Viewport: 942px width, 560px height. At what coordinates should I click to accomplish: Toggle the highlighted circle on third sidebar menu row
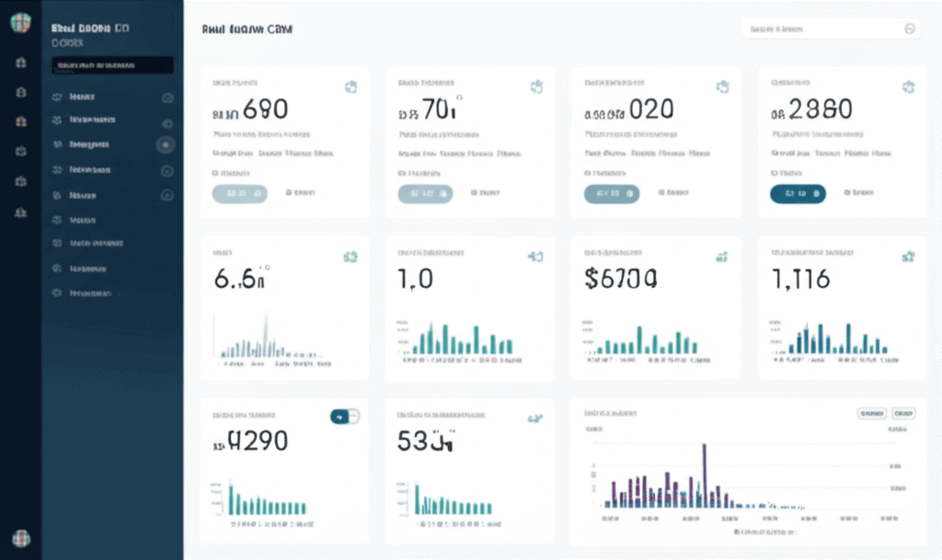pyautogui.click(x=166, y=144)
